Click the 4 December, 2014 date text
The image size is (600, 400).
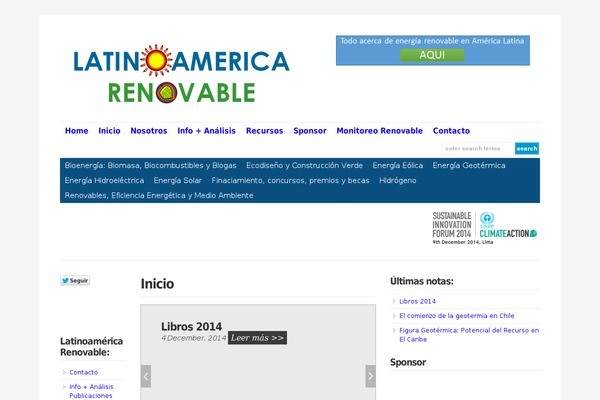[194, 338]
